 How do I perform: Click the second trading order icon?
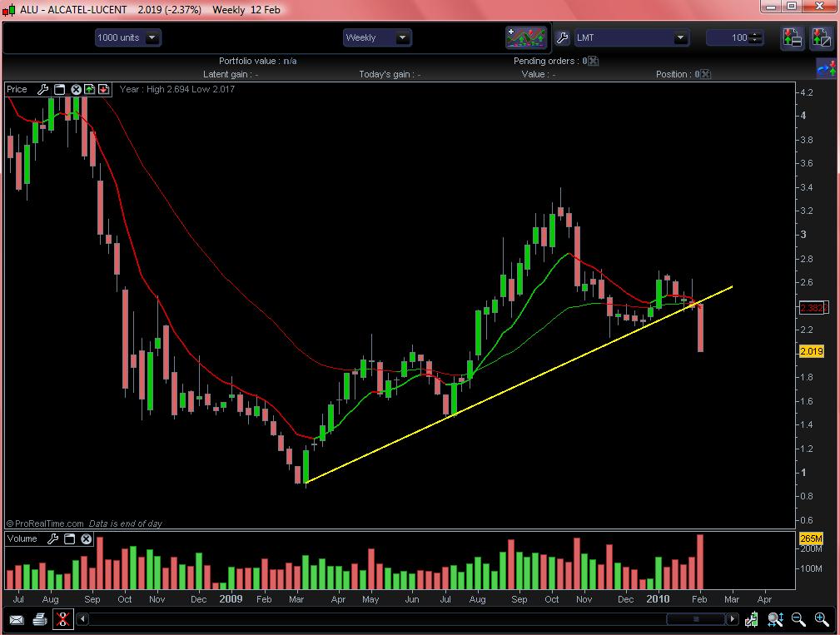[x=820, y=38]
